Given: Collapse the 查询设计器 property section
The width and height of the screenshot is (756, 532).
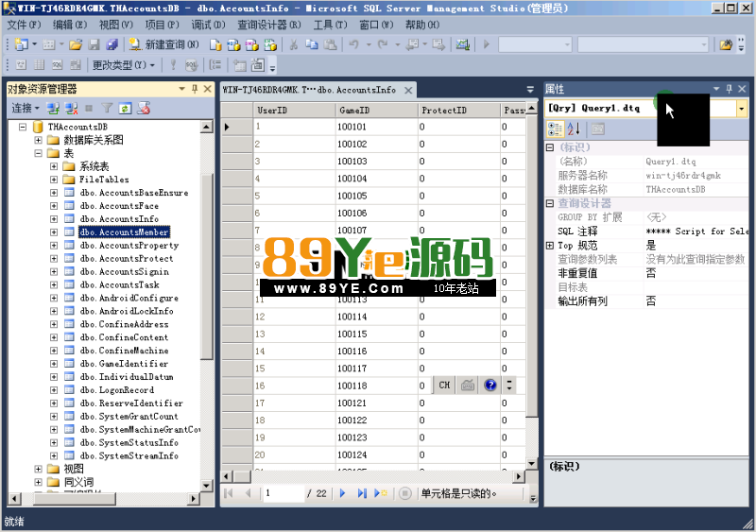Looking at the screenshot, I should click(550, 203).
